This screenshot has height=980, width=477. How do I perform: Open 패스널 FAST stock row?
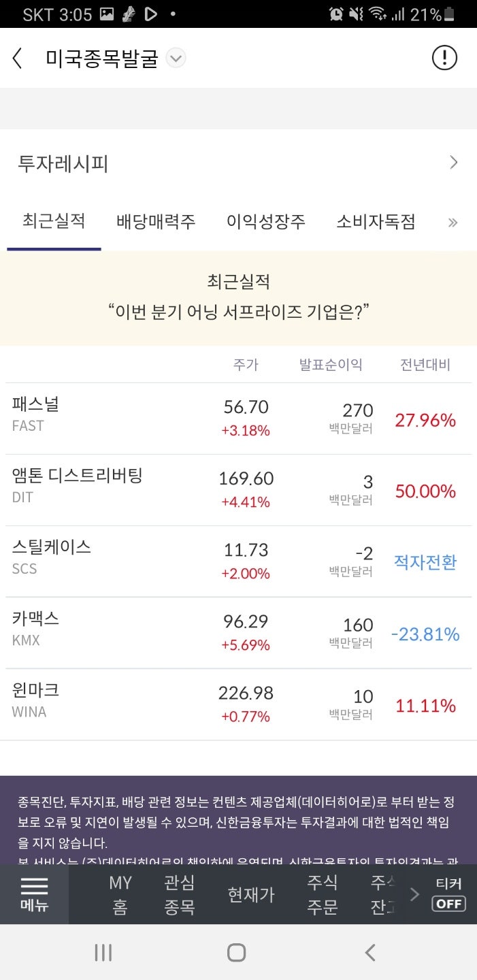[238, 419]
